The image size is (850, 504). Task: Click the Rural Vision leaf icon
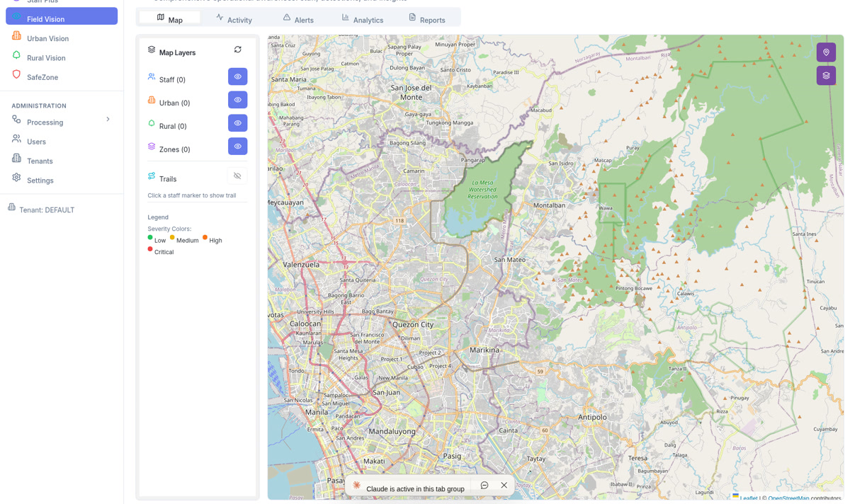[x=16, y=57]
